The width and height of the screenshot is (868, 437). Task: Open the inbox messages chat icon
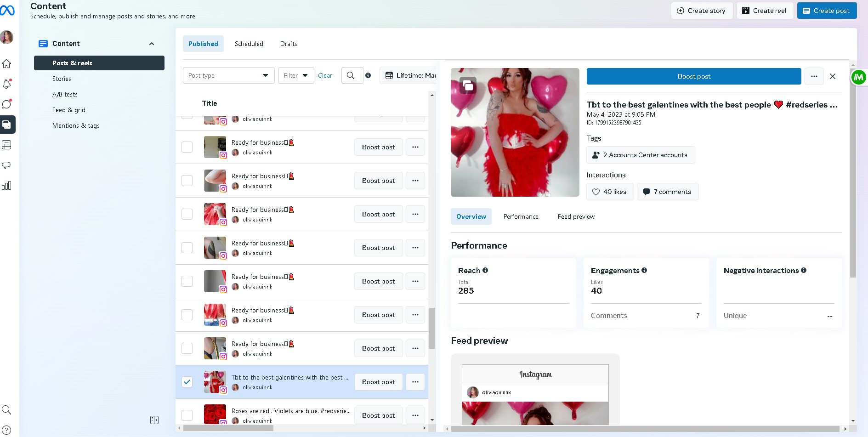(x=7, y=104)
